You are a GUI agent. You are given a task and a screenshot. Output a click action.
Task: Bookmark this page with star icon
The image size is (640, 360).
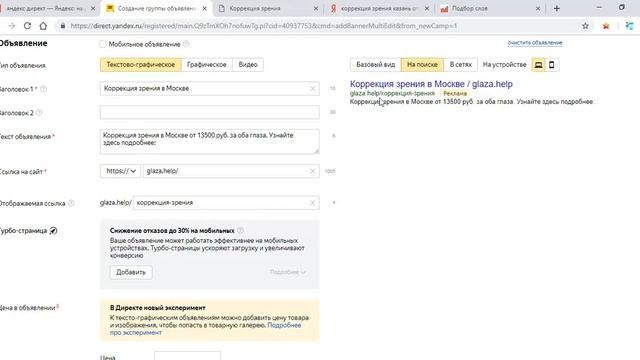[585, 26]
